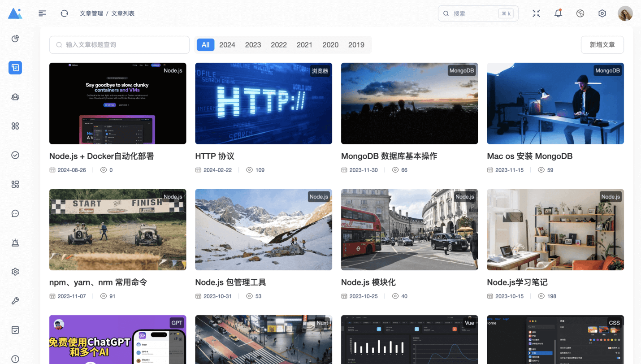This screenshot has width=641, height=364.
Task: Click the exclamation circle sidebar icon
Action: coord(15,359)
